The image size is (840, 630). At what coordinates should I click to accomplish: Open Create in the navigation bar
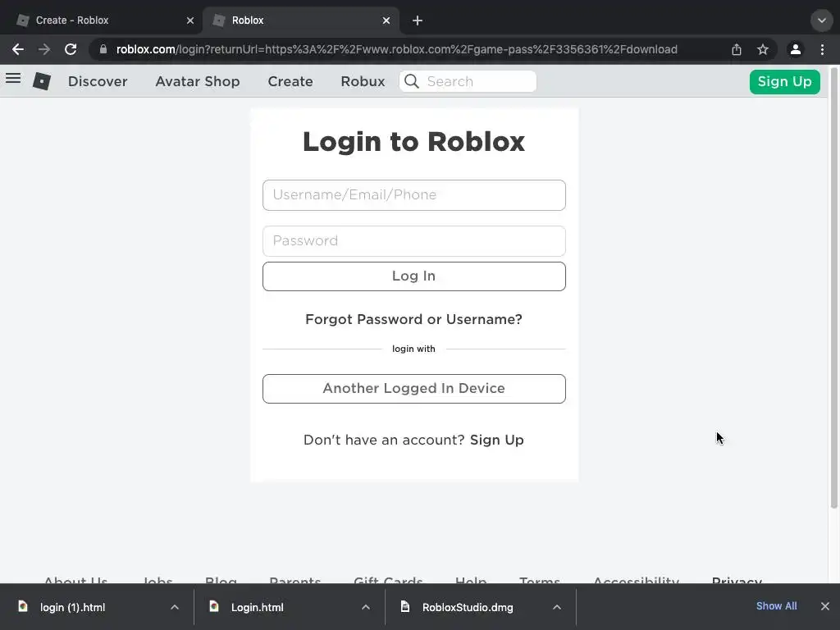290,81
